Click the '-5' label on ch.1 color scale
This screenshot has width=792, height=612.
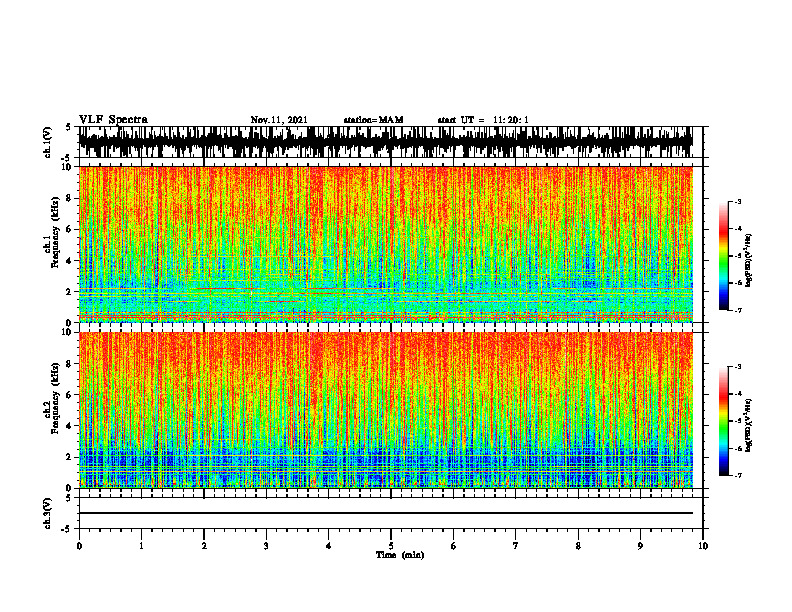[738, 256]
